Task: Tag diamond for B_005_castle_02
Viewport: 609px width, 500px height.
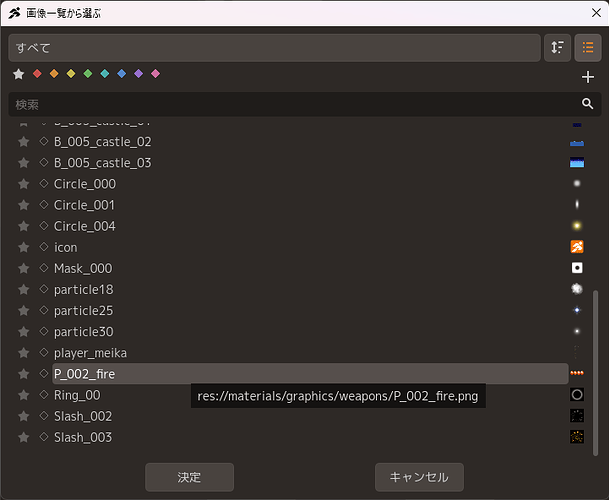Action: (x=44, y=141)
